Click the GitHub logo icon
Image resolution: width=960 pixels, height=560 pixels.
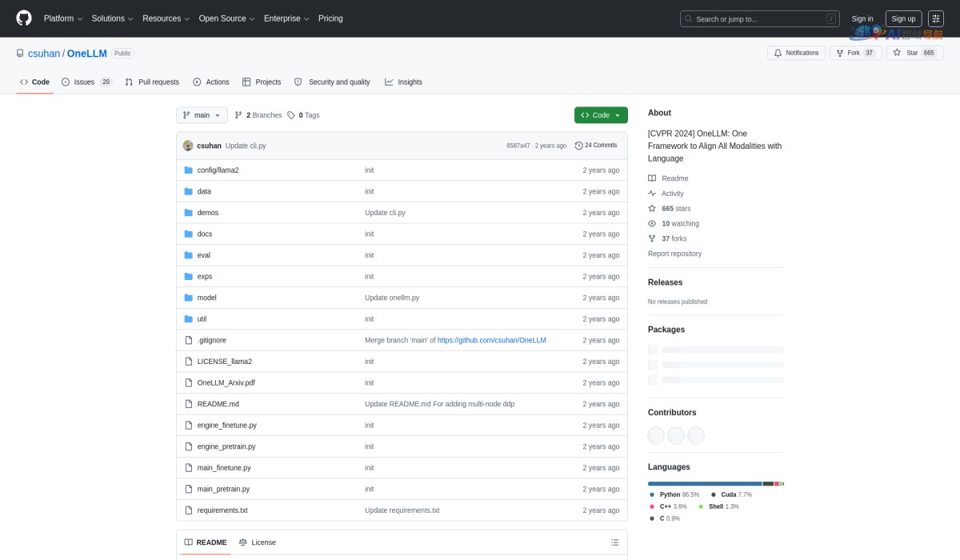[x=24, y=18]
